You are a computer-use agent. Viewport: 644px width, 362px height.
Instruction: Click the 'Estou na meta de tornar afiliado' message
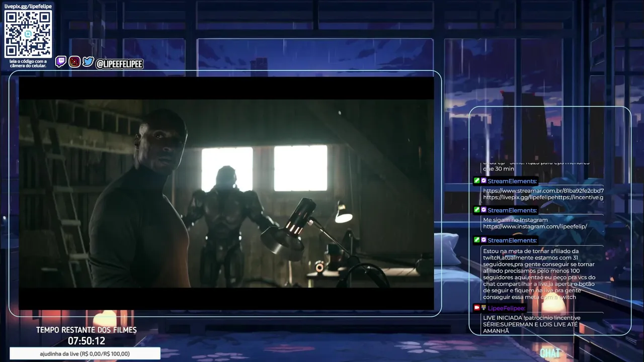click(x=539, y=274)
